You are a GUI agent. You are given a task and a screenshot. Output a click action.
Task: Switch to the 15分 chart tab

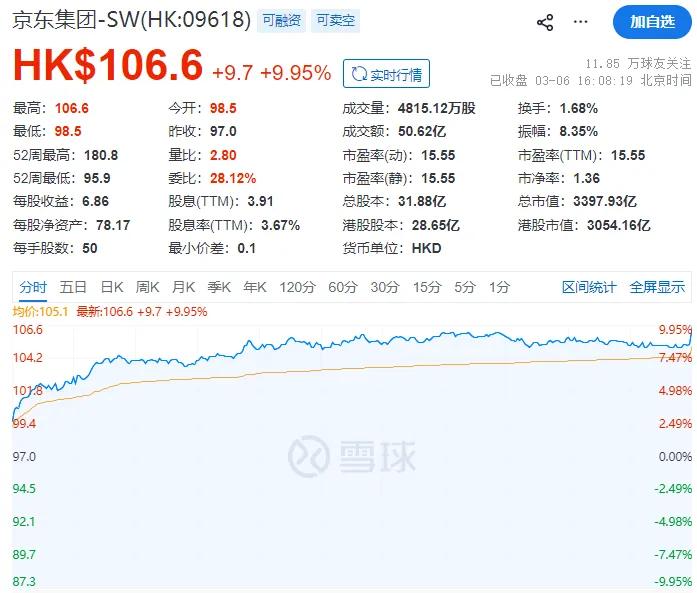tap(427, 287)
